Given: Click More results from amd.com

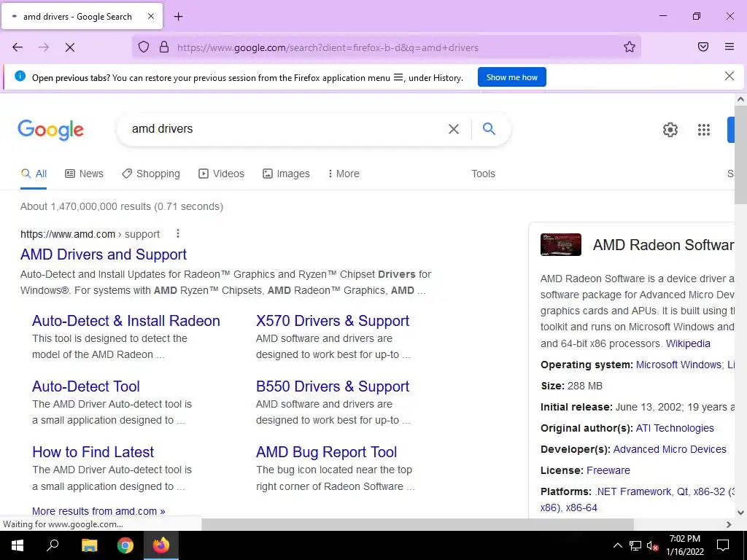Looking at the screenshot, I should click(98, 511).
